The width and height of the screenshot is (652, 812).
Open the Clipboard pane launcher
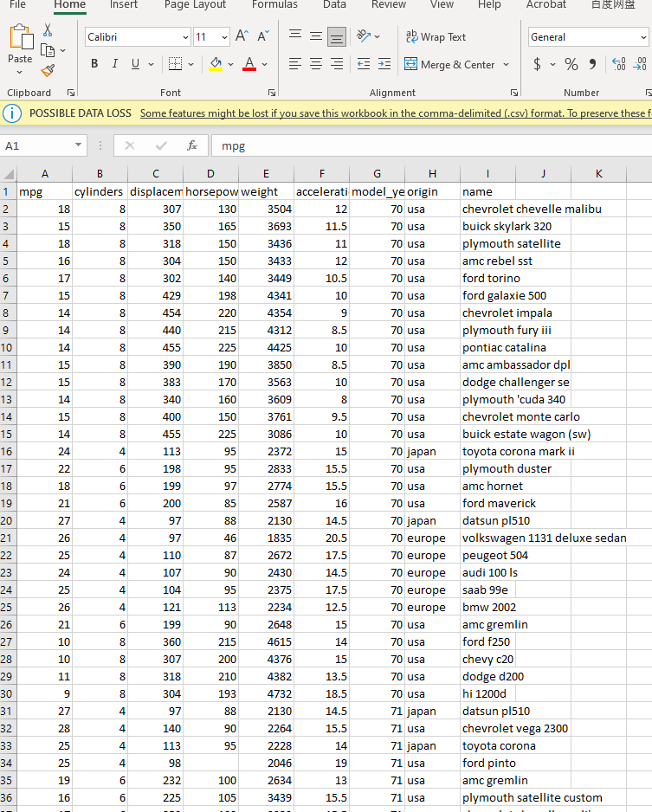point(71,93)
